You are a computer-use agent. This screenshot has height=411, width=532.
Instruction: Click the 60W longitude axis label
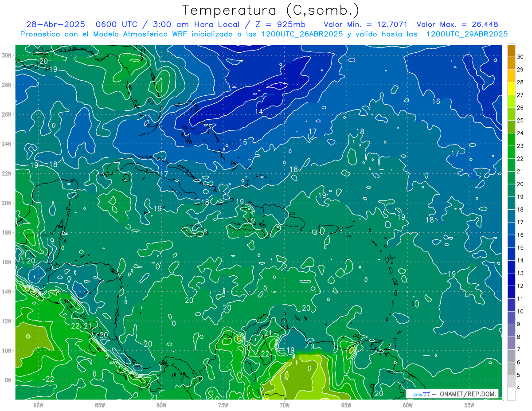tap(408, 405)
